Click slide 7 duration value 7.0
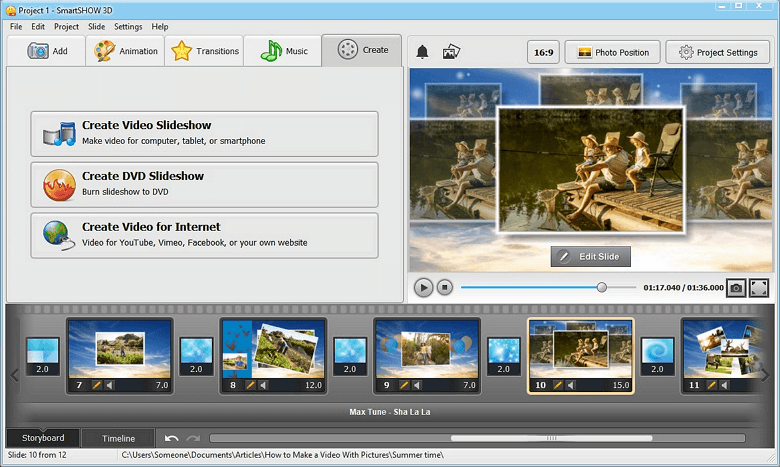 [x=162, y=385]
